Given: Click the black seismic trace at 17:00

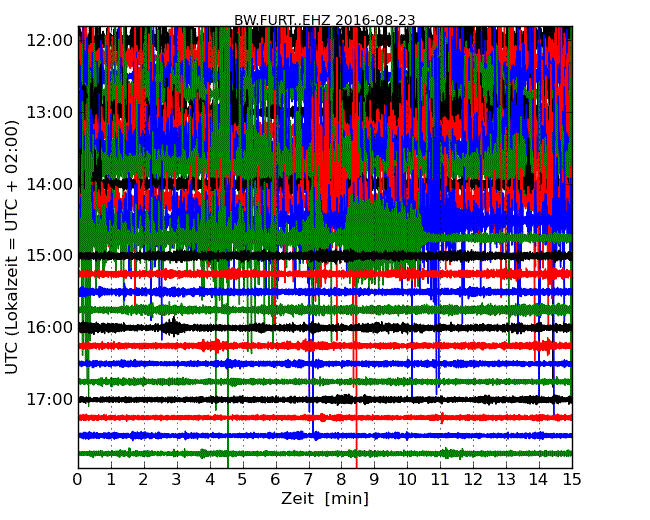Looking at the screenshot, I should (x=325, y=400).
